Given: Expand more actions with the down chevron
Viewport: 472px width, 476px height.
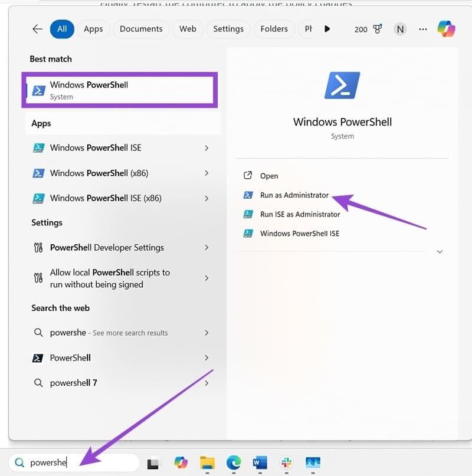Looking at the screenshot, I should [440, 252].
